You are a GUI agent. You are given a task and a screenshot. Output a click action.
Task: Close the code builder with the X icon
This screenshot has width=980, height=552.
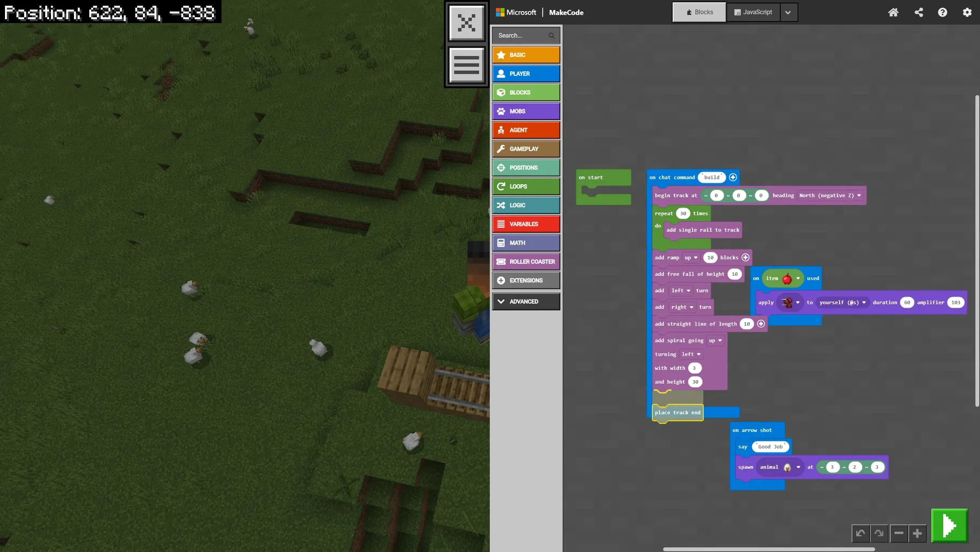[466, 22]
